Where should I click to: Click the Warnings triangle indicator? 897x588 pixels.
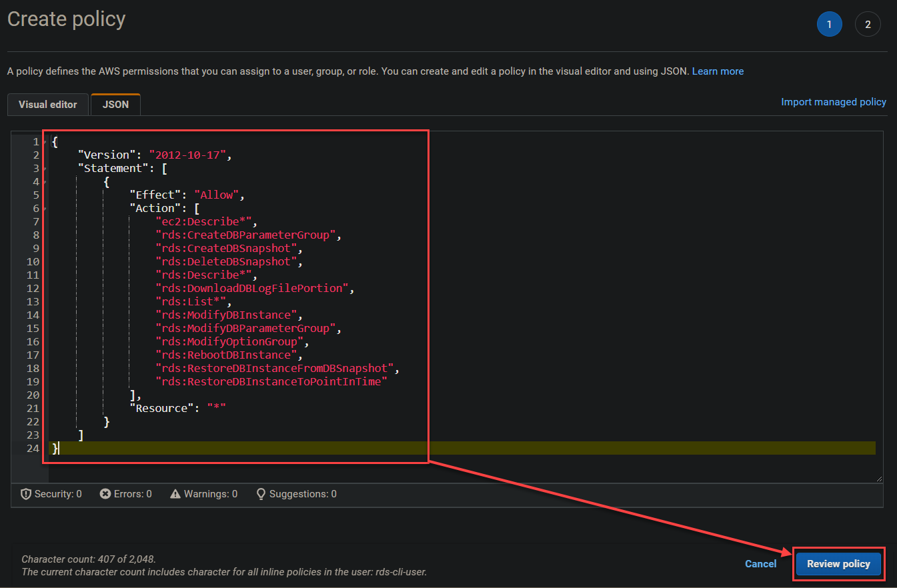point(204,494)
